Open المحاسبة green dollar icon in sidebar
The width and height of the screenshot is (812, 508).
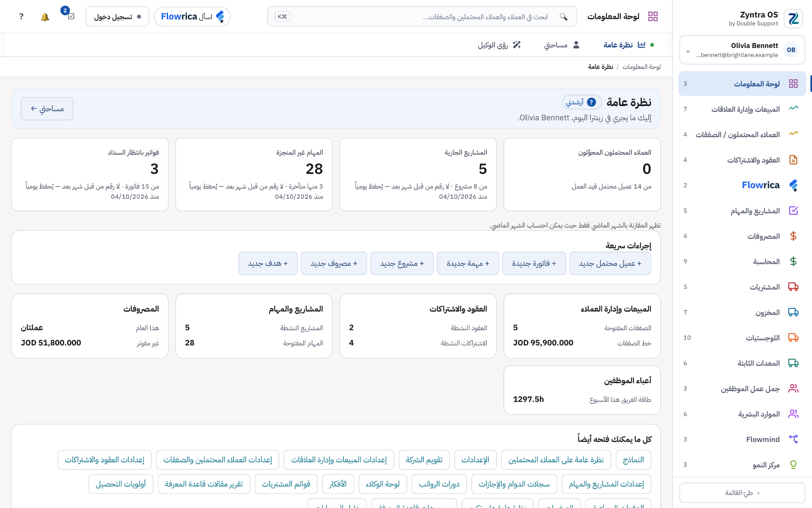793,261
